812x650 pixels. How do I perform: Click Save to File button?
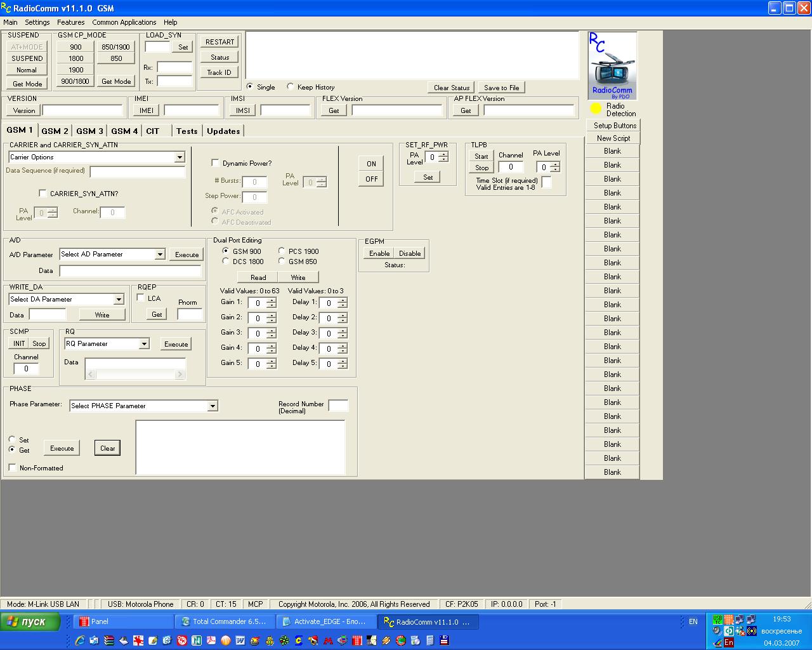[501, 88]
